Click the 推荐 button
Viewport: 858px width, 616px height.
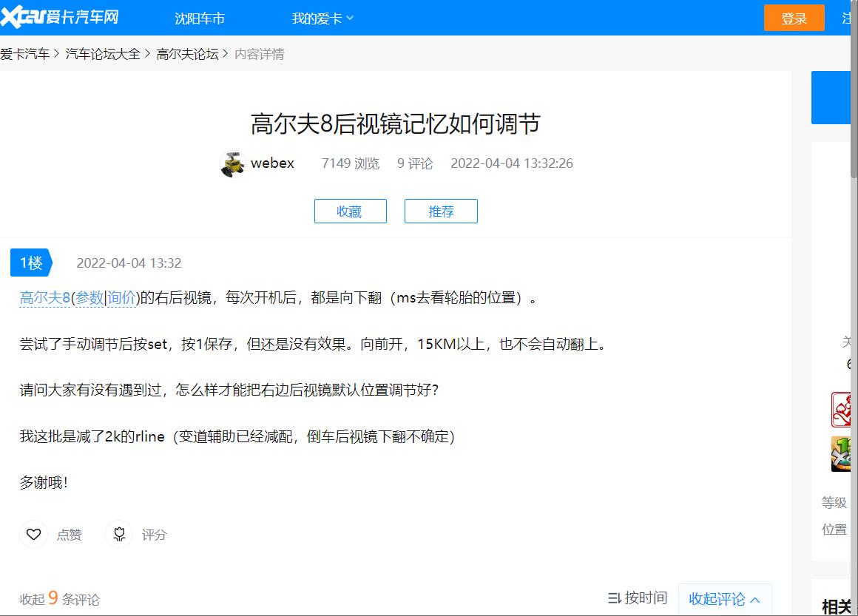click(x=441, y=211)
